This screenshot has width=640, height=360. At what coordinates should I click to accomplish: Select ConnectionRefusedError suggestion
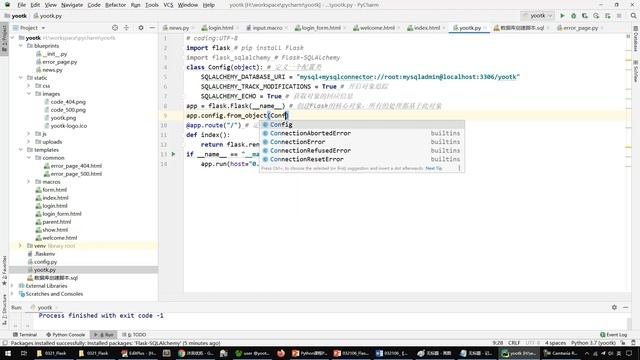point(362,151)
